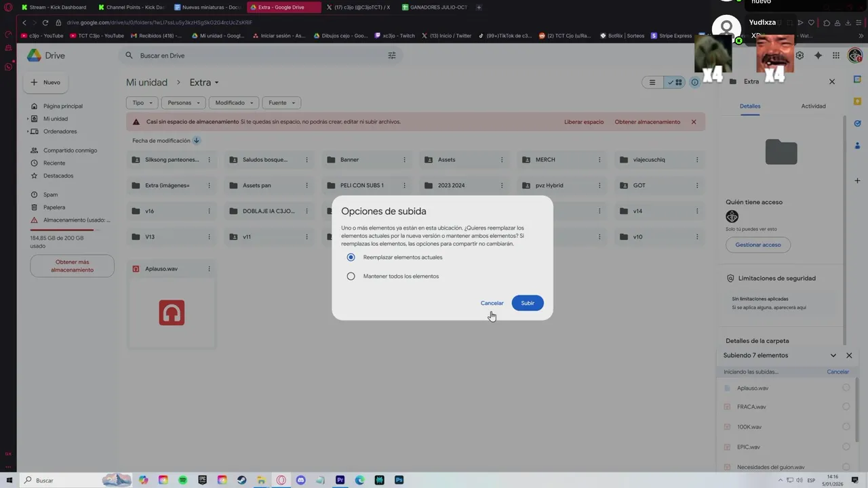
Task: Reverse sort direction of Fecha de modificación
Action: (x=197, y=140)
